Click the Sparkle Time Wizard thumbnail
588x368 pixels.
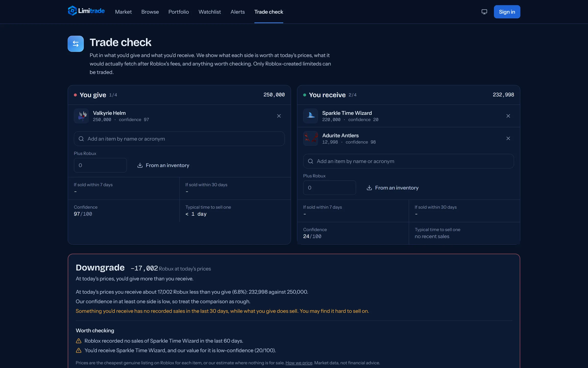[310, 116]
